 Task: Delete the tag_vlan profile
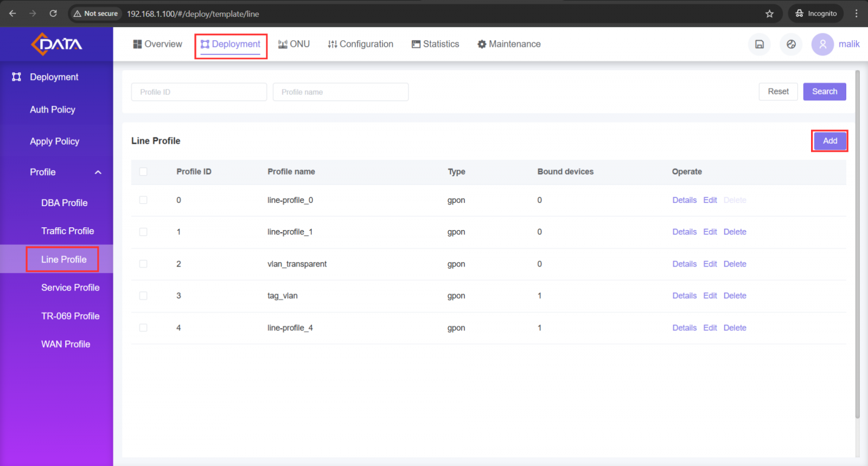(x=735, y=296)
